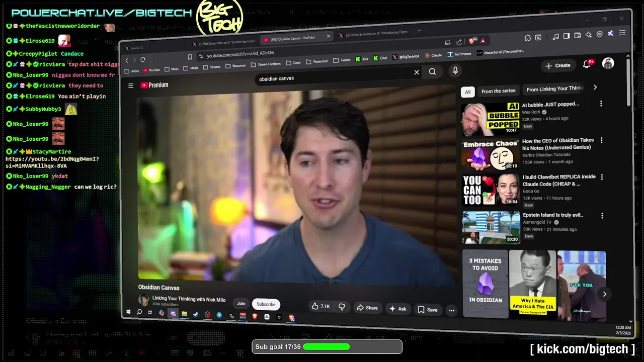Screen dimensions: 644x362
Task: Click the share page icon in address bar
Action: (x=459, y=42)
